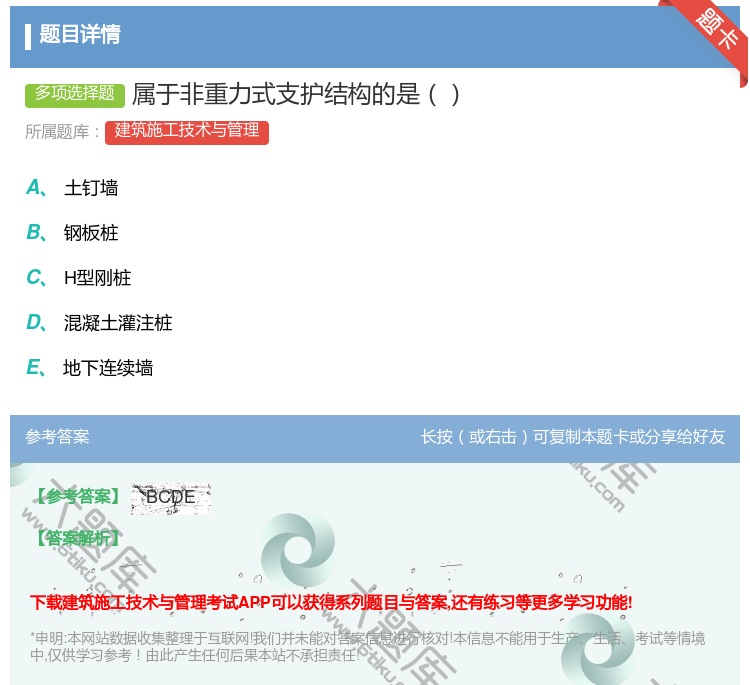Viewport: 750px width, 685px height.
Task: Click the 【参考答案】 green label
Action: 78,497
